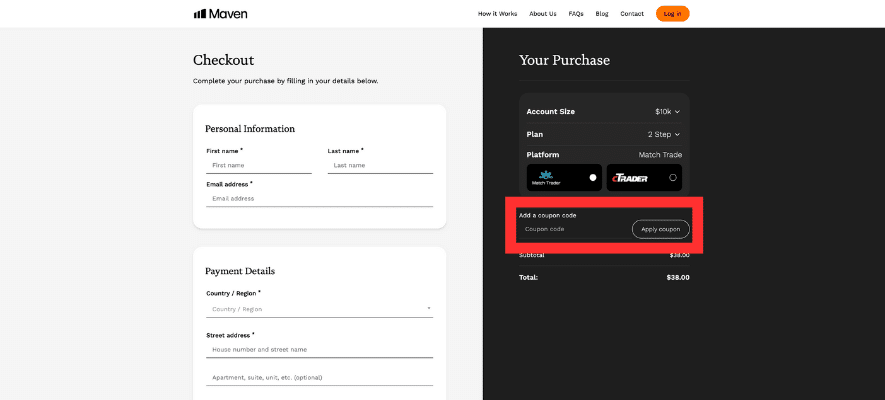Click the orange Log in button
885x400 pixels.
coord(672,14)
